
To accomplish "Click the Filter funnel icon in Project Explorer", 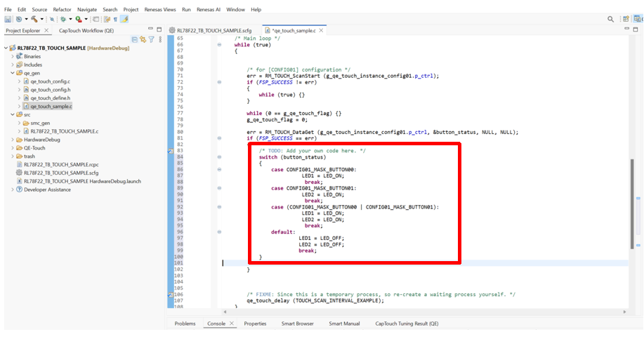I will coord(151,40).
